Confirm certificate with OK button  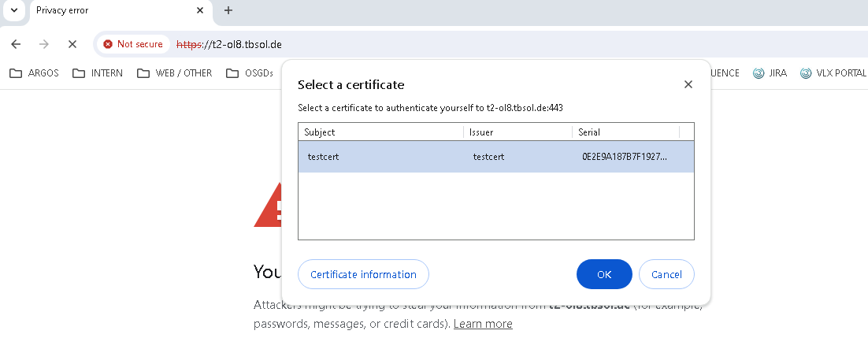604,274
